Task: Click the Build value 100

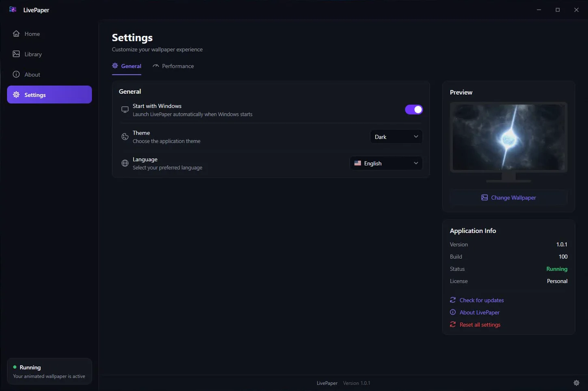Action: point(563,256)
